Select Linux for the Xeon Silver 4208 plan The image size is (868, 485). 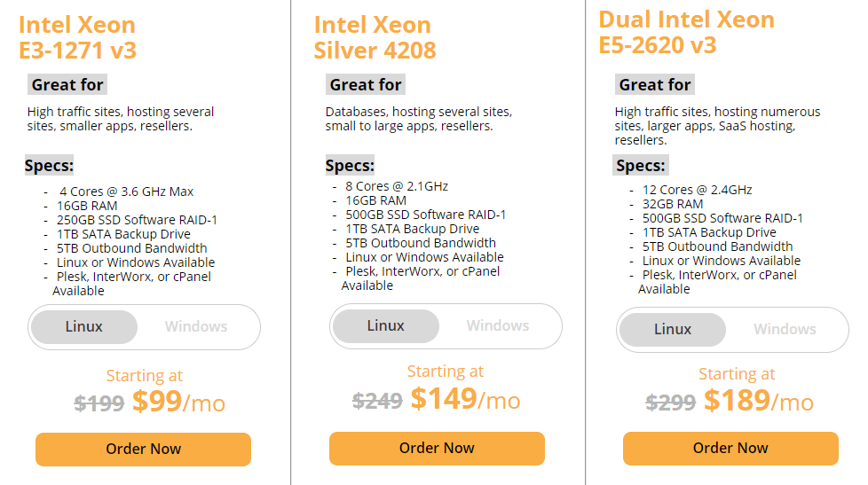tap(385, 325)
